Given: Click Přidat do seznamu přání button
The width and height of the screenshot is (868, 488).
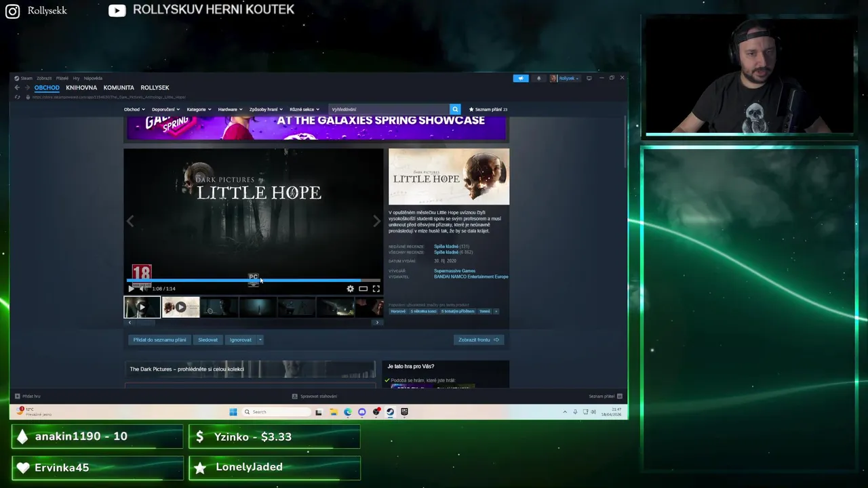Looking at the screenshot, I should 159,340.
